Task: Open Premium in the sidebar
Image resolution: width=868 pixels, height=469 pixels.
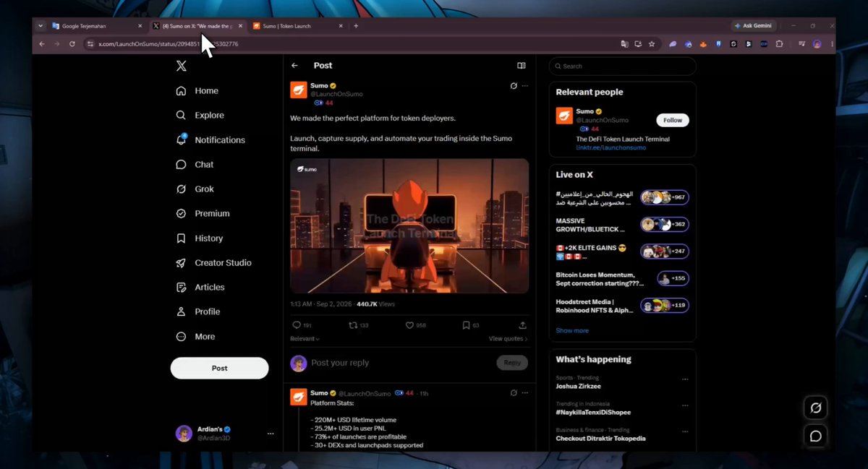Action: [203, 214]
